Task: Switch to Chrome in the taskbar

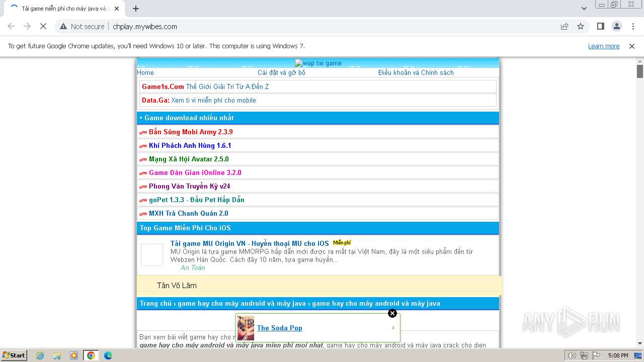Action: [x=91, y=355]
